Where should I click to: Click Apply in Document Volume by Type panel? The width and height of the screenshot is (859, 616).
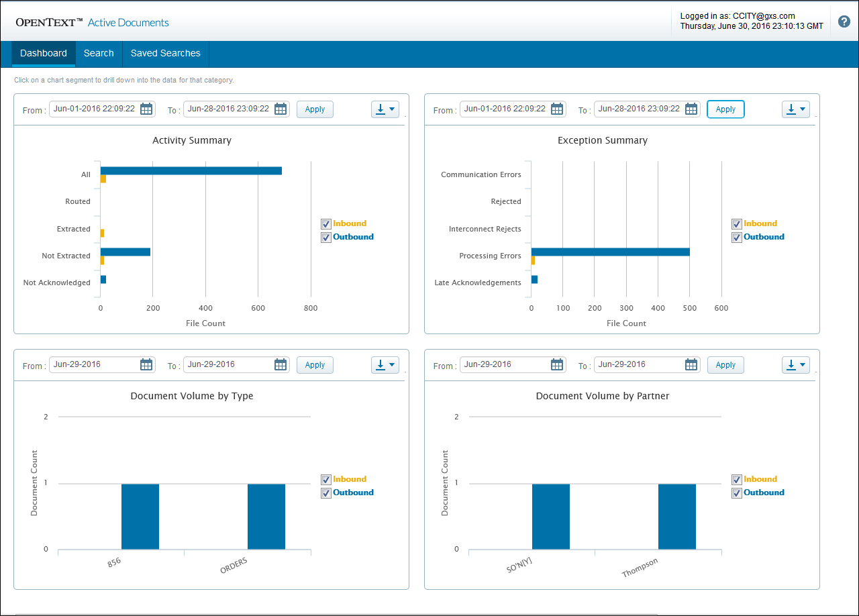(315, 365)
